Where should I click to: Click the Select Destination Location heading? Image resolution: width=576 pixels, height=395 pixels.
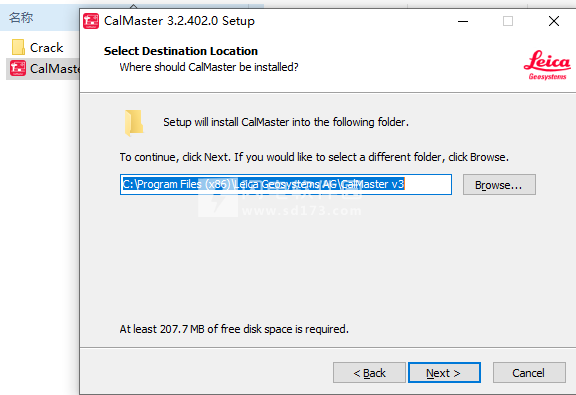pyautogui.click(x=181, y=51)
